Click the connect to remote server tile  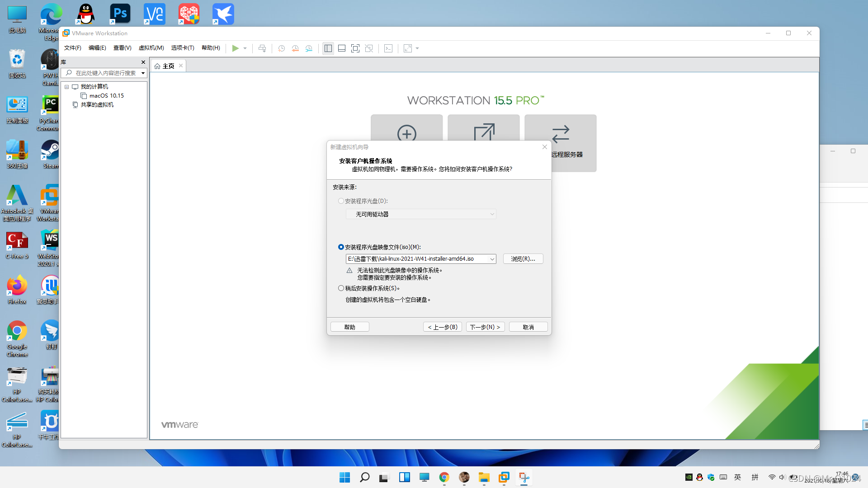pyautogui.click(x=561, y=143)
